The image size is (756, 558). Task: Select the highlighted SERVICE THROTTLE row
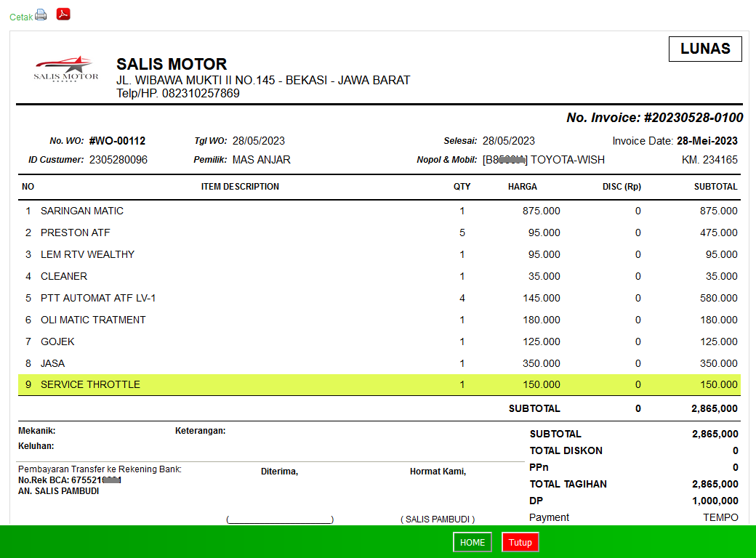coord(90,384)
